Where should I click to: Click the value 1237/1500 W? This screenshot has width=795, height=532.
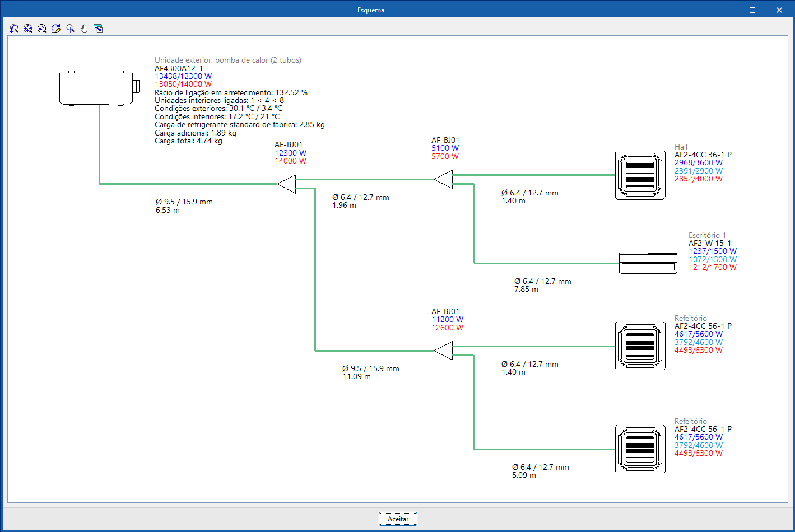click(x=713, y=251)
